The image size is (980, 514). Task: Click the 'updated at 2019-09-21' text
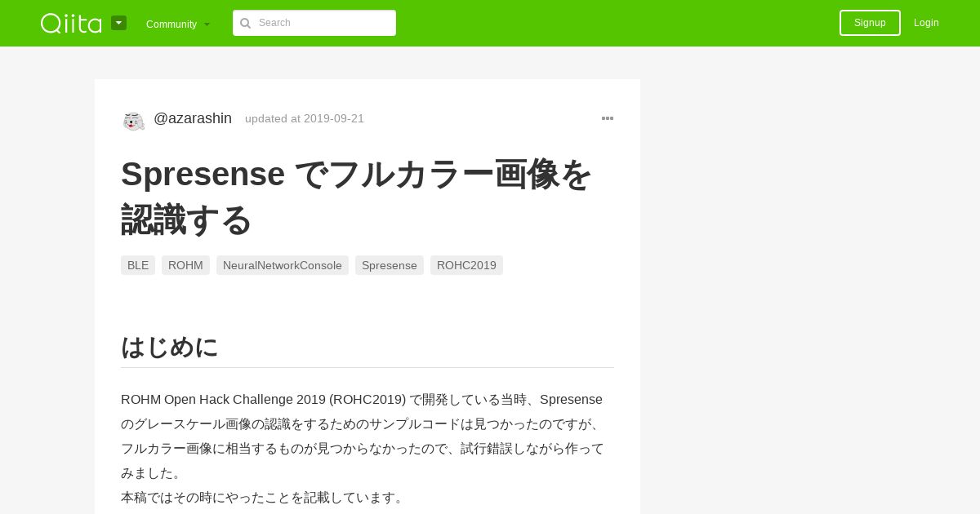click(305, 118)
